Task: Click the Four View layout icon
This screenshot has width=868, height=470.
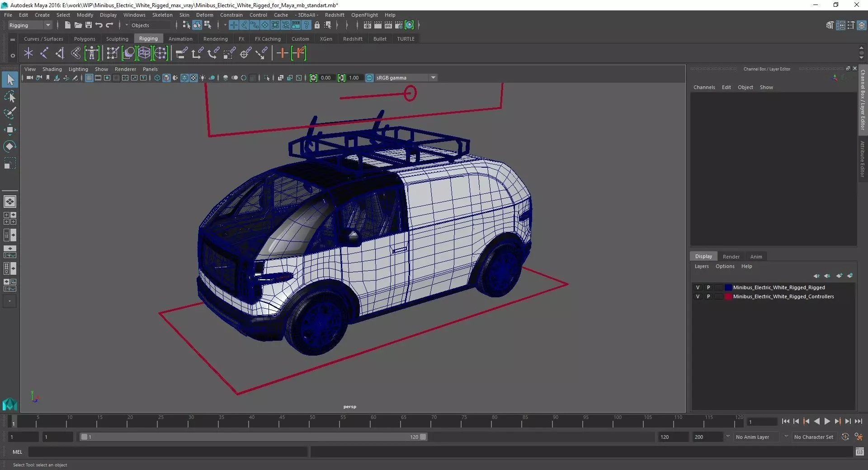Action: point(10,218)
